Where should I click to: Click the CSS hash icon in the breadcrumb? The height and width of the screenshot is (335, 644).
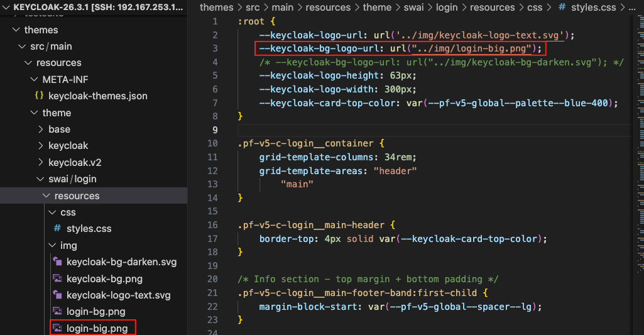[x=562, y=8]
